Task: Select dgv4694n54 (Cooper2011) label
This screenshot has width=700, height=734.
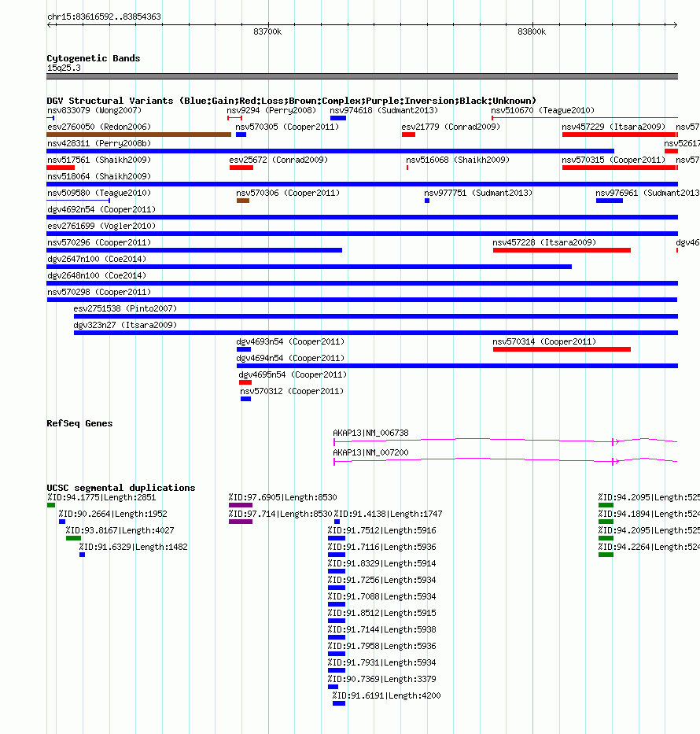Action: [290, 358]
